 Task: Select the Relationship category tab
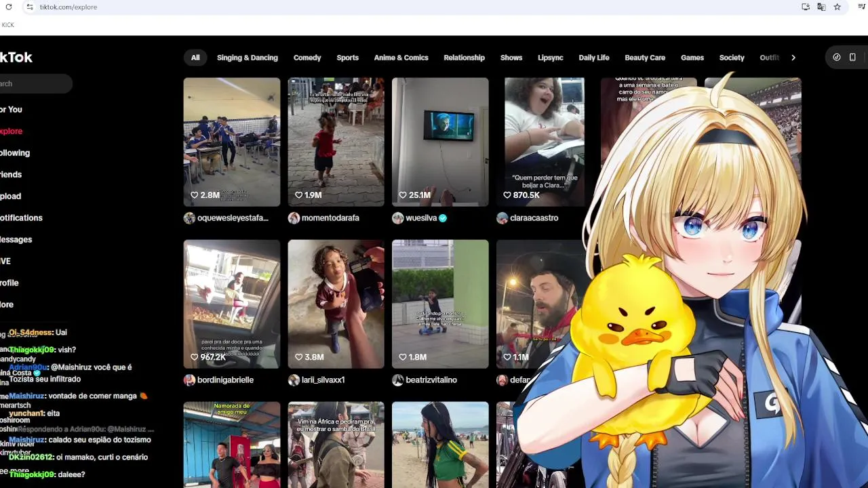tap(465, 58)
